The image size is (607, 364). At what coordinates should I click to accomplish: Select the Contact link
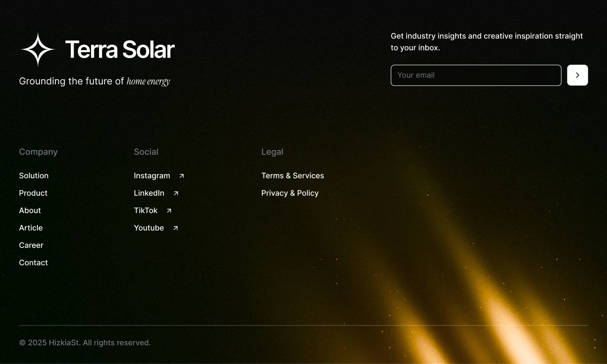[x=33, y=263]
